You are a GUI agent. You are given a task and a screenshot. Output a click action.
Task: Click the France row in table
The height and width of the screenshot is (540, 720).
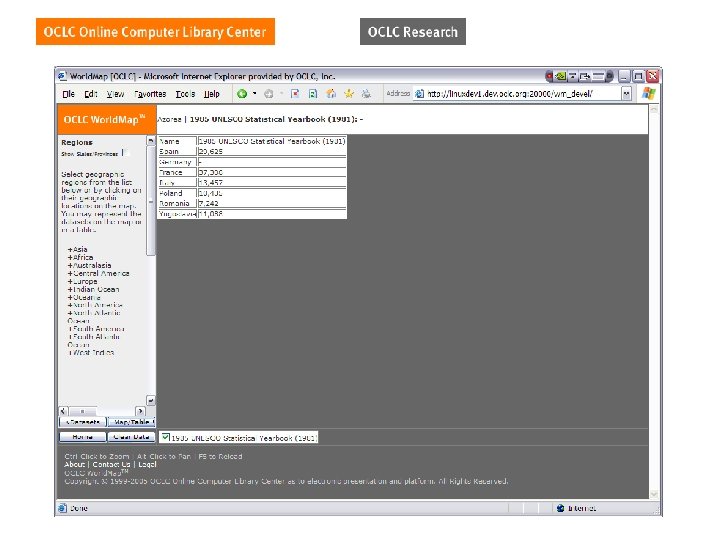point(252,172)
